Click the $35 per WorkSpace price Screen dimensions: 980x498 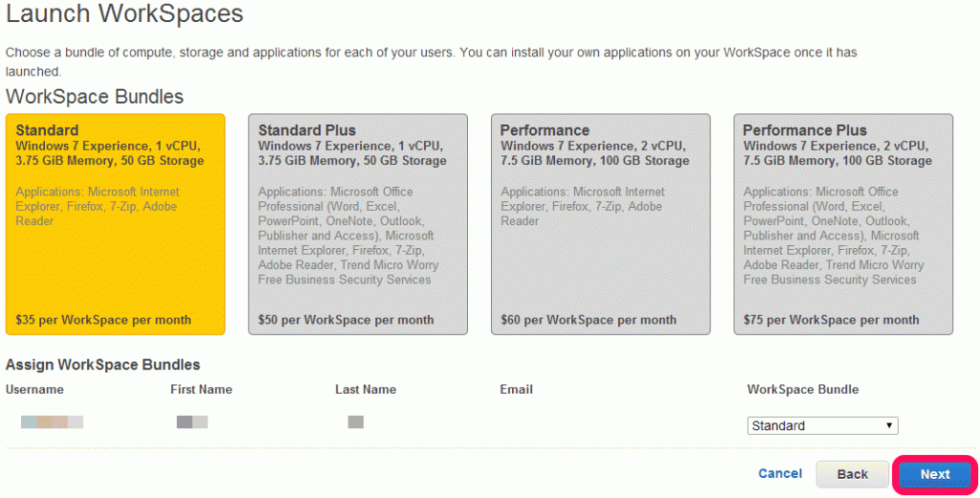[103, 320]
